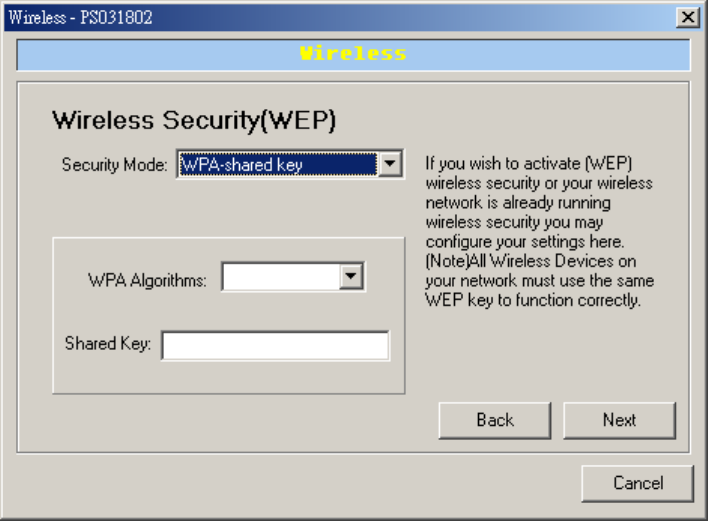The height and width of the screenshot is (521, 708).
Task: Go to the Next step
Action: pos(619,420)
